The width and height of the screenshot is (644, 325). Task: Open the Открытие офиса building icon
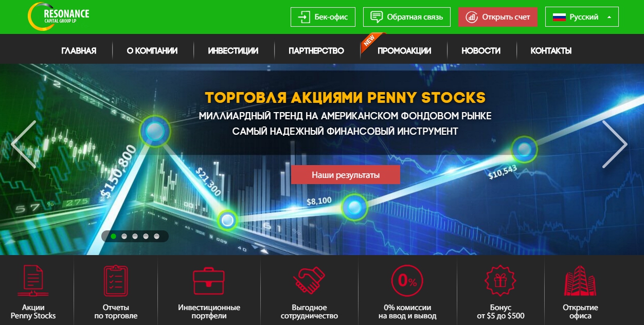point(580,281)
